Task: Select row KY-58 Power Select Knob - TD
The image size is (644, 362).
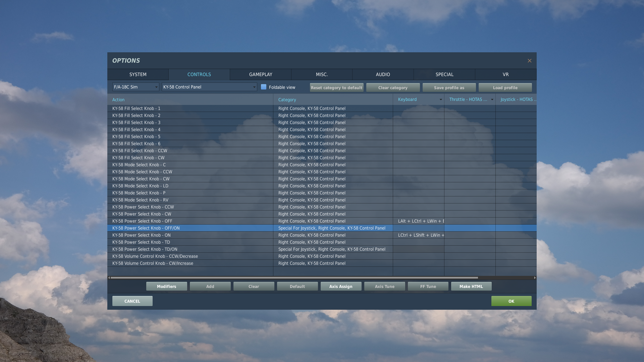Action: (x=322, y=242)
